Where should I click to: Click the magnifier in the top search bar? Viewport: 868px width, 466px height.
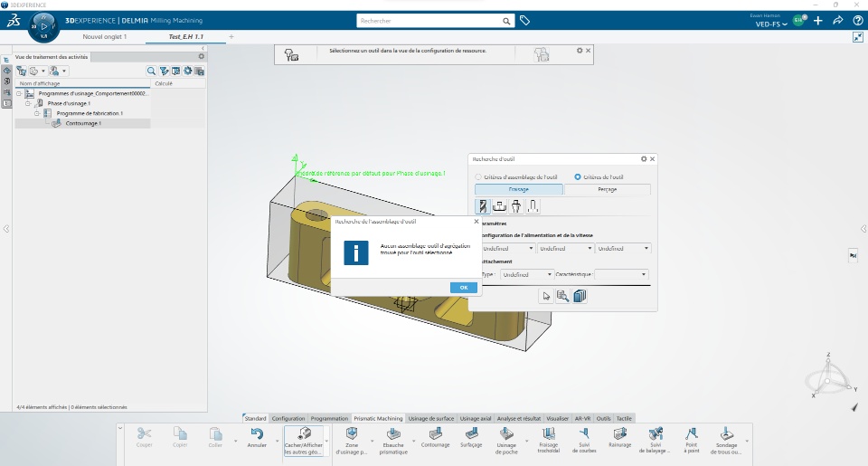pyautogui.click(x=506, y=21)
